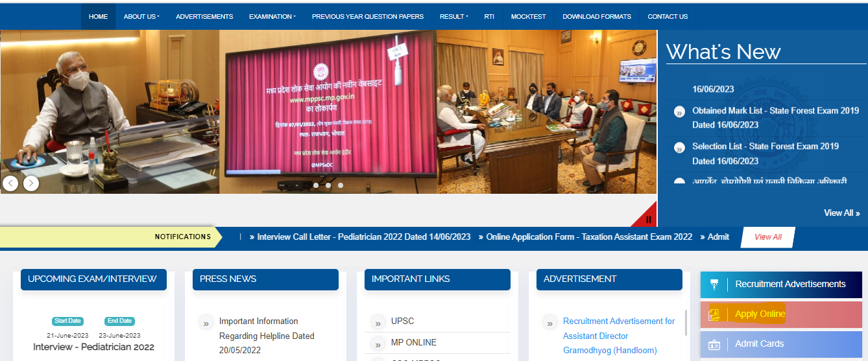Click bullet icon beside Assistant Director advertisement
The image size is (868, 361).
click(550, 322)
